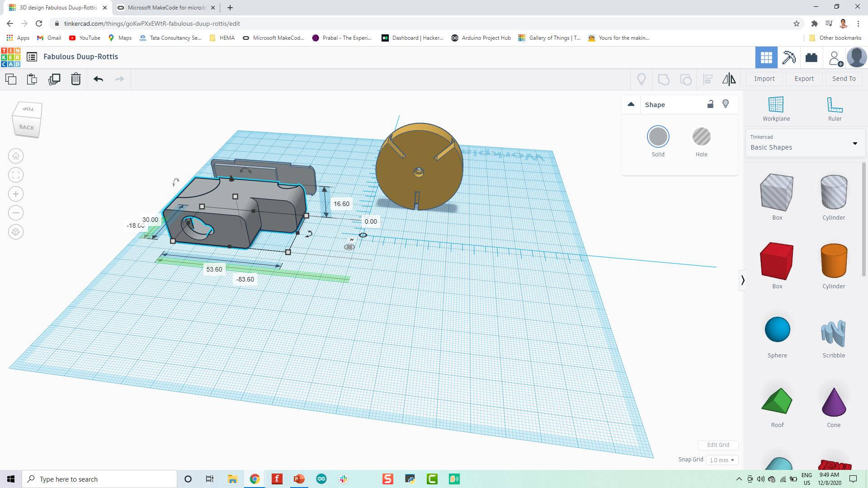The height and width of the screenshot is (488, 868).
Task: Click the Group shapes icon
Action: (664, 80)
